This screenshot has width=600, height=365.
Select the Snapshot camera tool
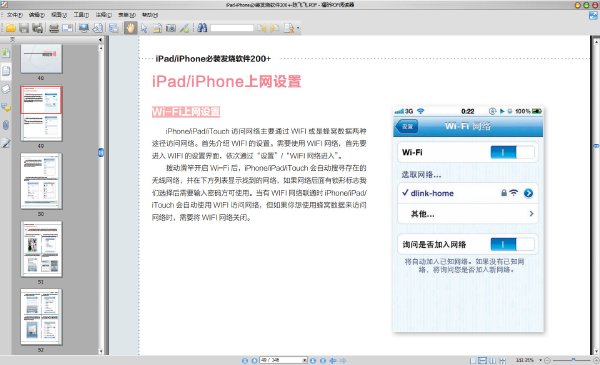171,28
